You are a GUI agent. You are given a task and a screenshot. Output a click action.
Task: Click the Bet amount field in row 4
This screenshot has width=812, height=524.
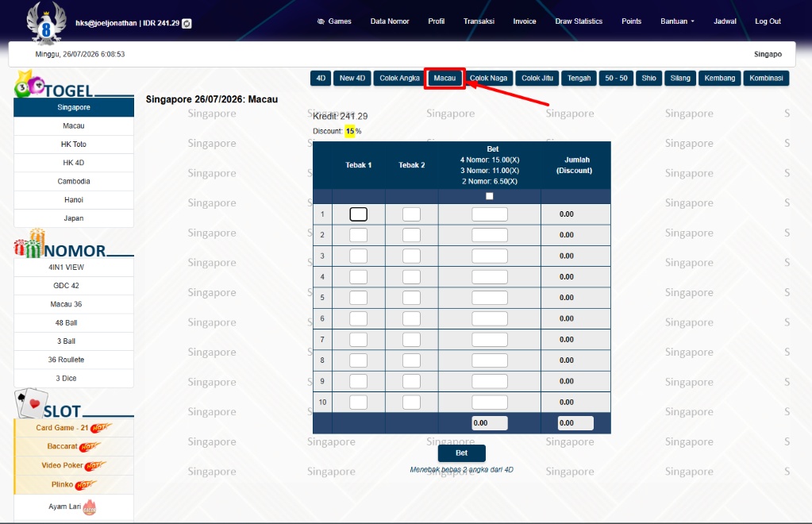click(x=490, y=277)
